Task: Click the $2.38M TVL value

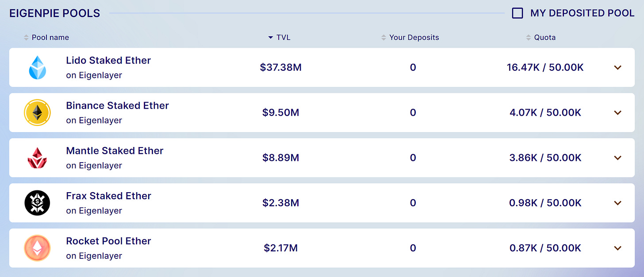Action: tap(281, 203)
